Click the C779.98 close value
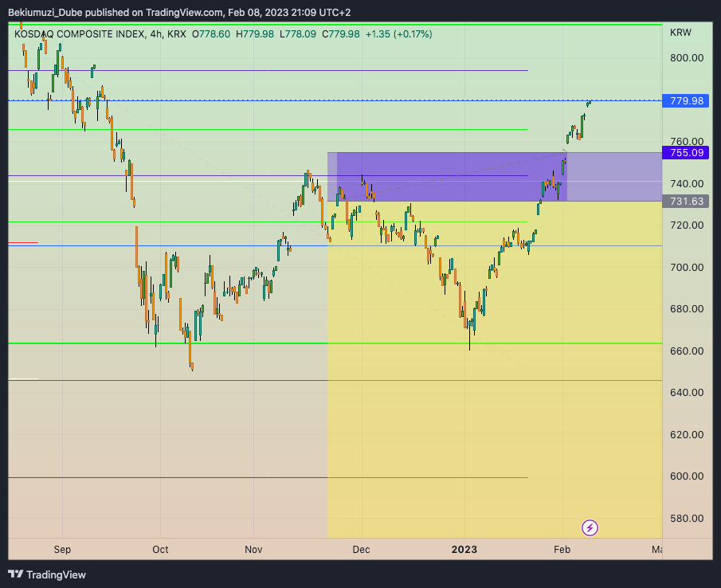 (341, 34)
